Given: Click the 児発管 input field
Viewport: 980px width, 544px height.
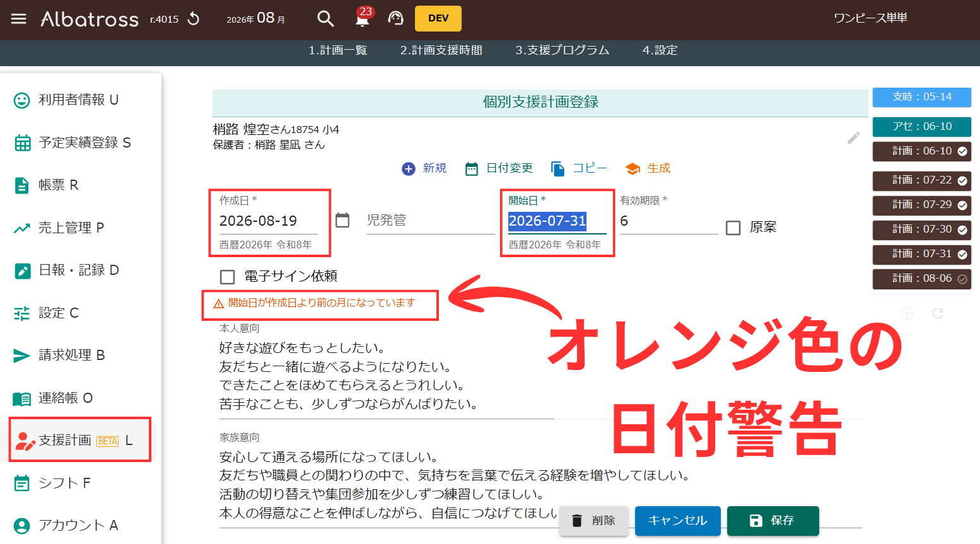Looking at the screenshot, I should pos(431,220).
